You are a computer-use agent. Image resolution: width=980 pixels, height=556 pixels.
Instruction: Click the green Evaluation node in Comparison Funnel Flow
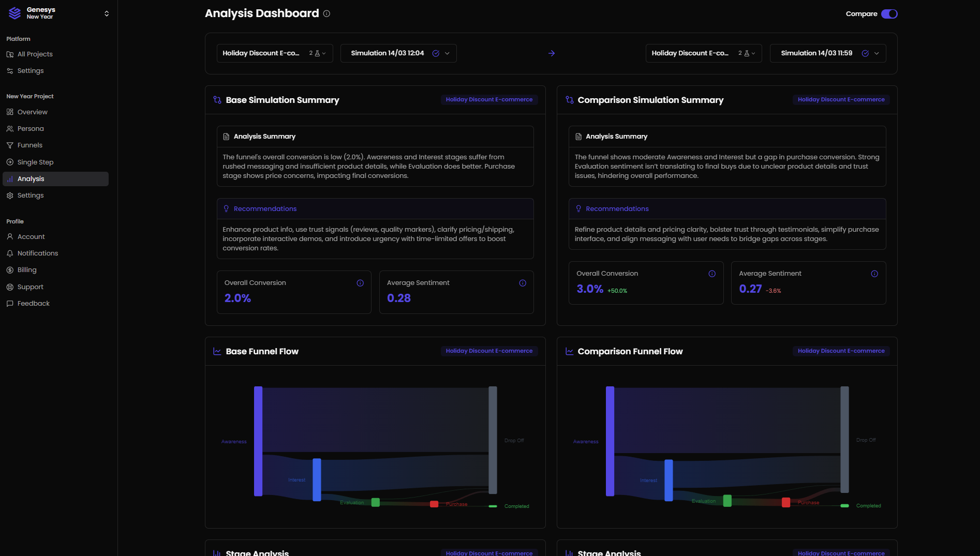pos(727,501)
